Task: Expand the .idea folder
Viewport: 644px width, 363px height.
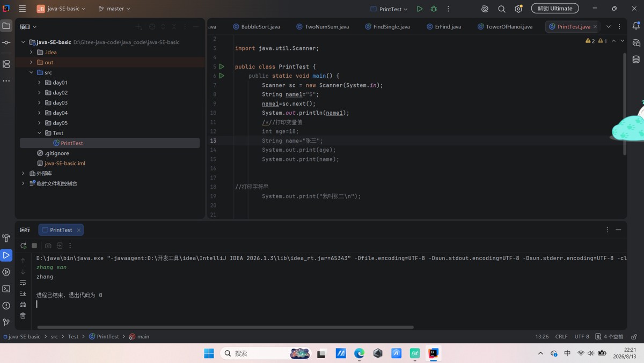Action: tap(31, 52)
